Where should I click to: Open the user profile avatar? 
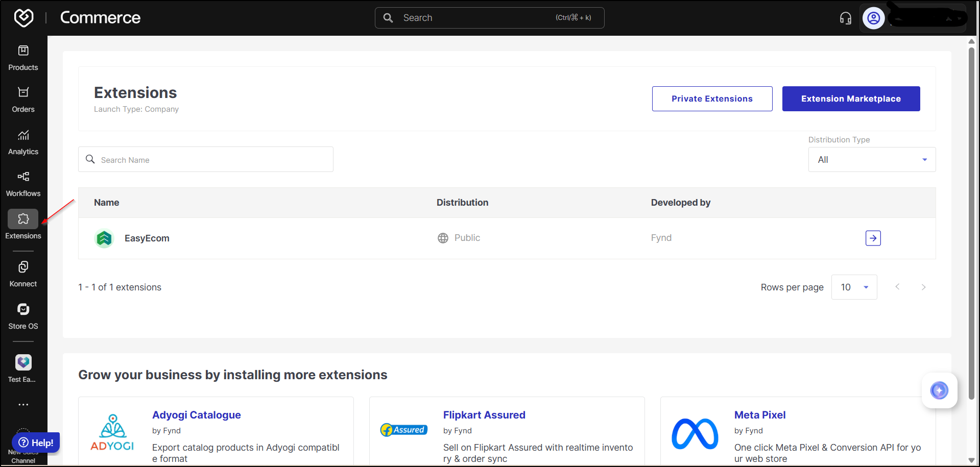[873, 18]
